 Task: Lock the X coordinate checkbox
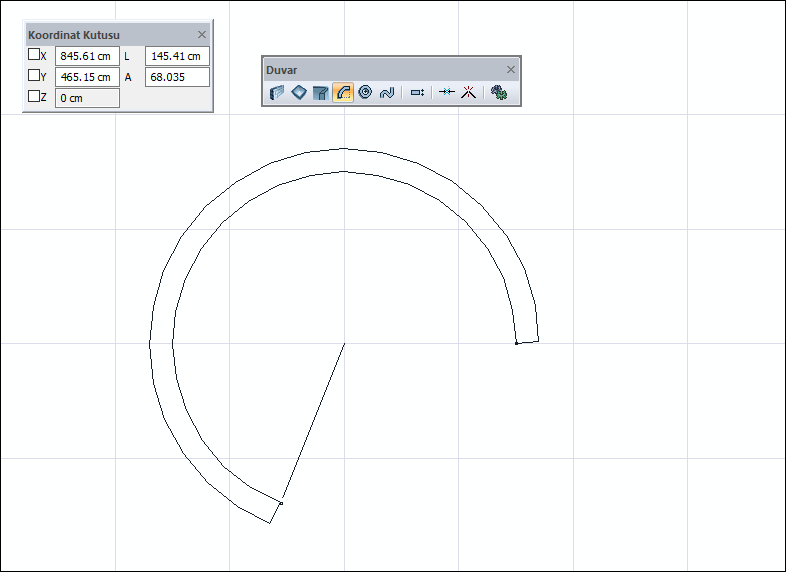pos(34,55)
